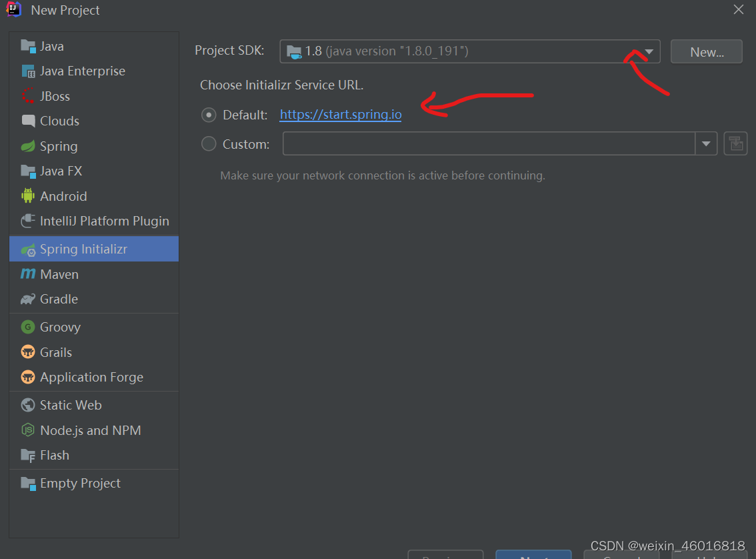Click into the Custom URL text field
The image size is (756, 559).
tap(489, 143)
